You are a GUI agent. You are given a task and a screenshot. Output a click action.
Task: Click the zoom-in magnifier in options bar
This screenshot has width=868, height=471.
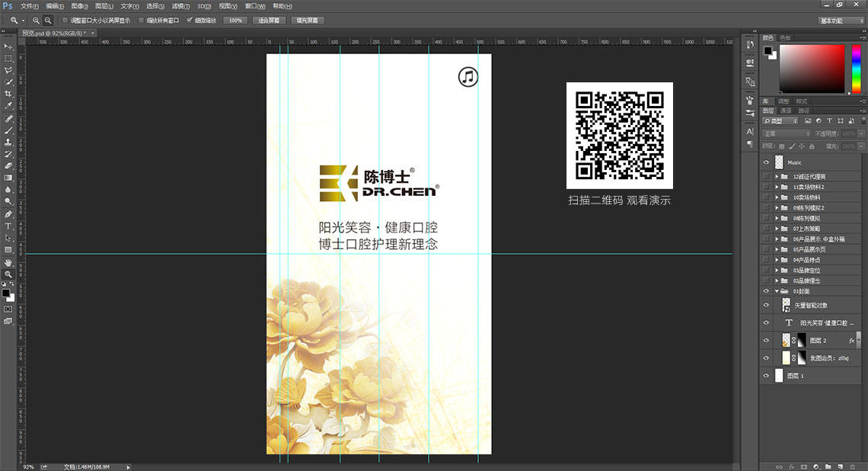pos(36,21)
